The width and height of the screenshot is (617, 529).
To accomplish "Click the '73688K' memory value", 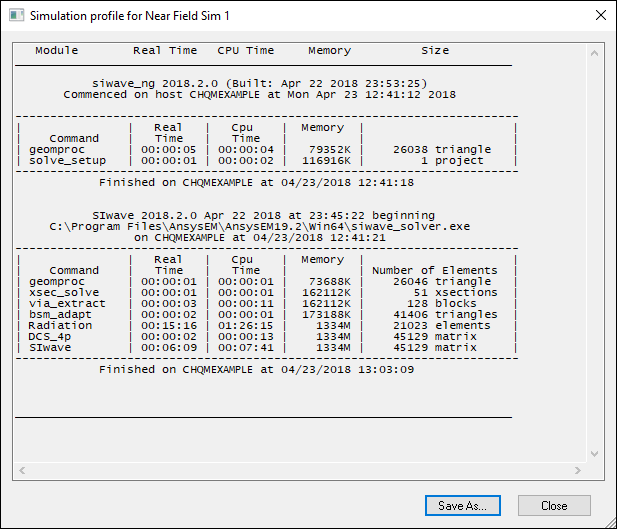I will coord(330,281).
